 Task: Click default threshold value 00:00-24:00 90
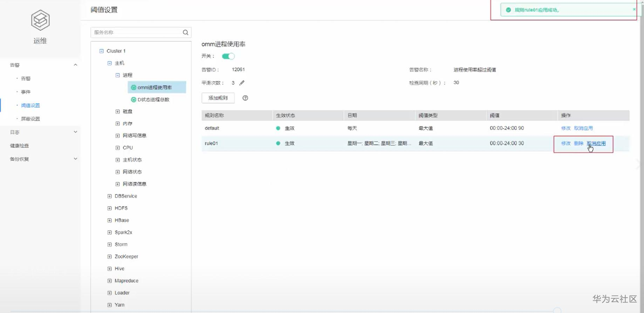[x=507, y=128]
